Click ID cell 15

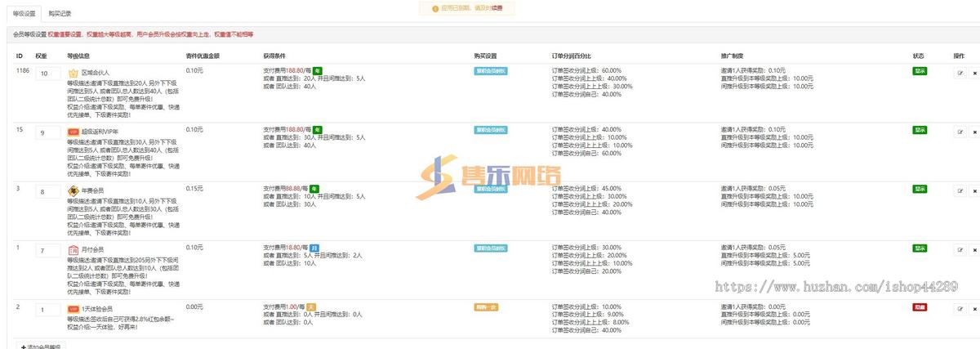click(20, 130)
